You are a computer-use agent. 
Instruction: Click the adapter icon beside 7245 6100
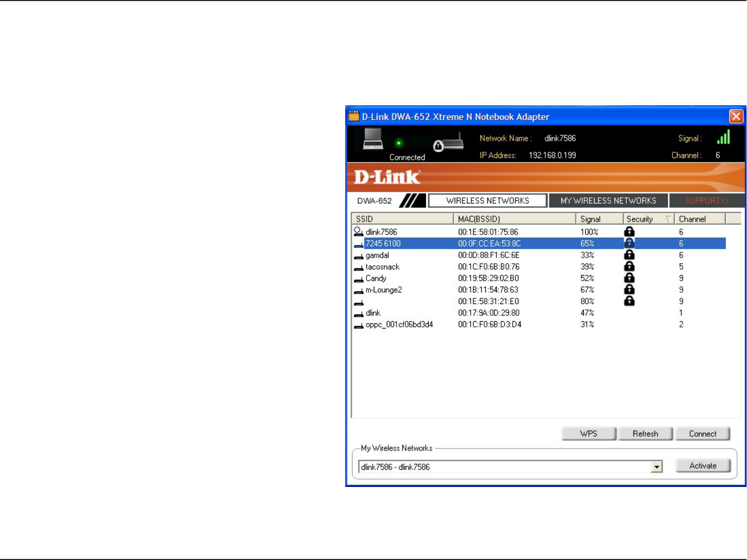(x=358, y=245)
